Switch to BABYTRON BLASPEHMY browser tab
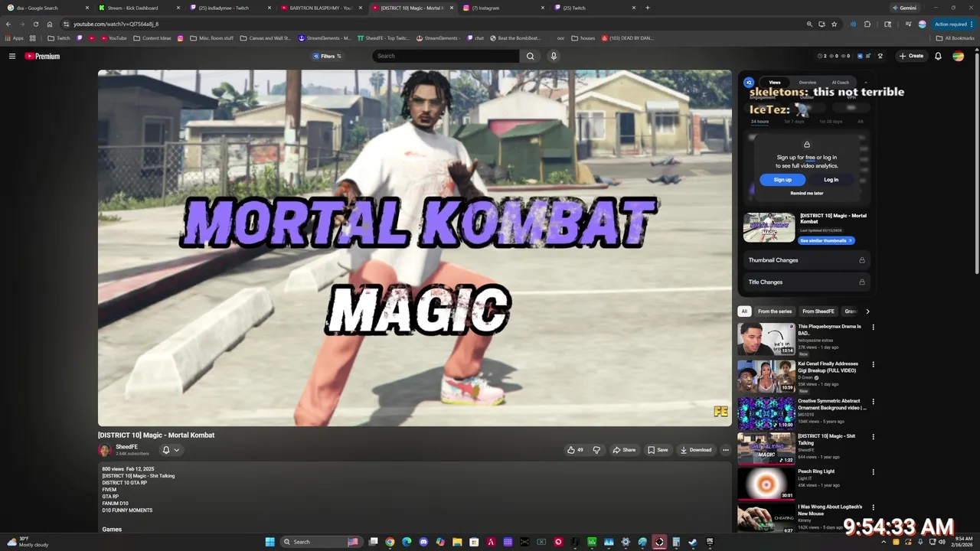 (x=321, y=8)
